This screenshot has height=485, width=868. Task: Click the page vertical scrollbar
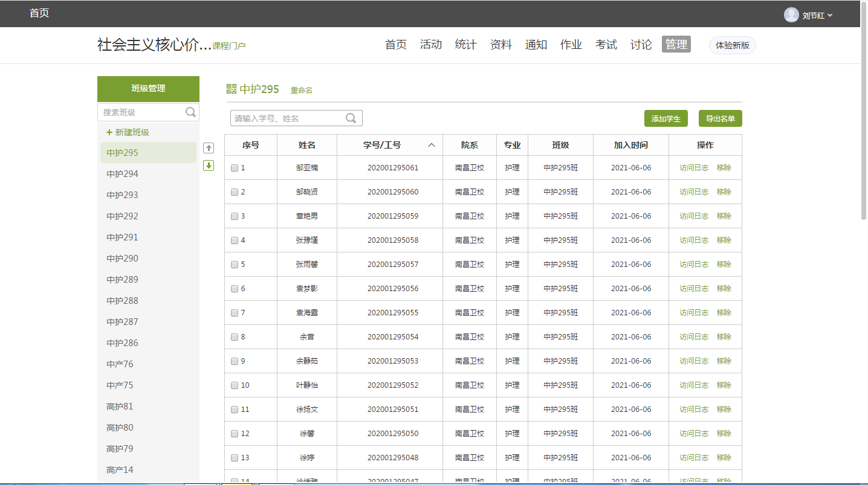point(864,112)
